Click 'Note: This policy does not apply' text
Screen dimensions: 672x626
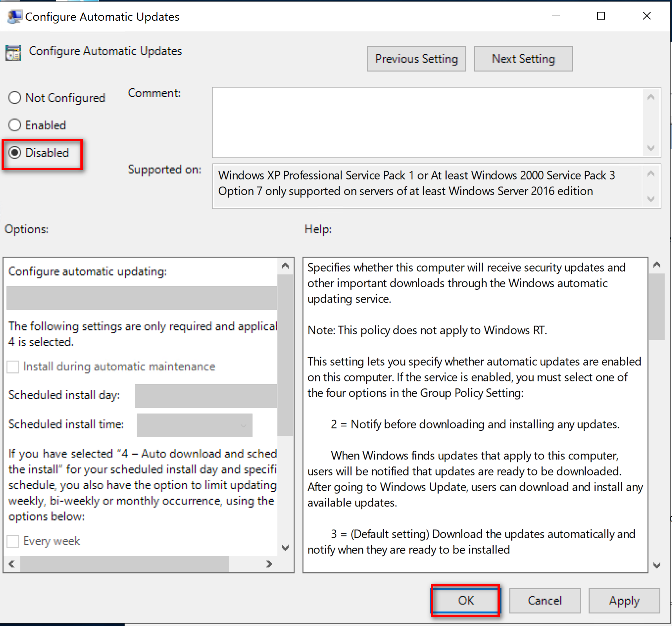tap(427, 330)
